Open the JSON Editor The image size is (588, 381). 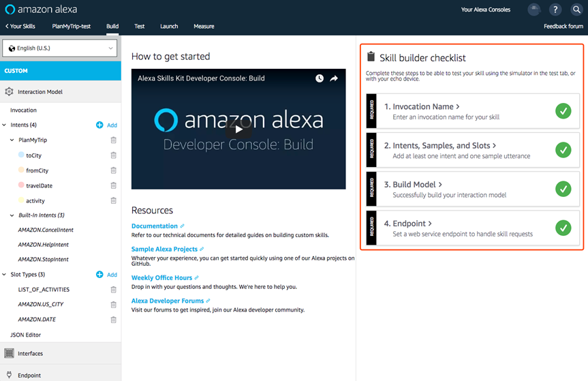click(25, 335)
